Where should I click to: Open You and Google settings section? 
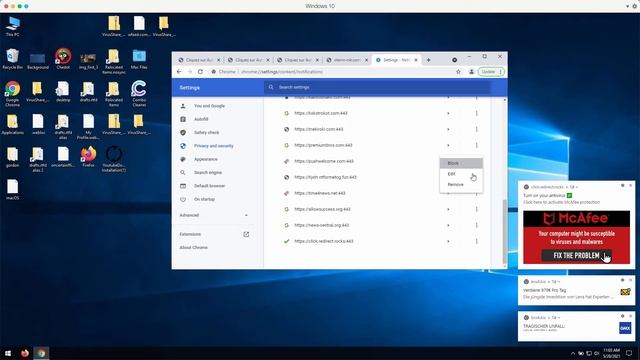click(x=209, y=106)
